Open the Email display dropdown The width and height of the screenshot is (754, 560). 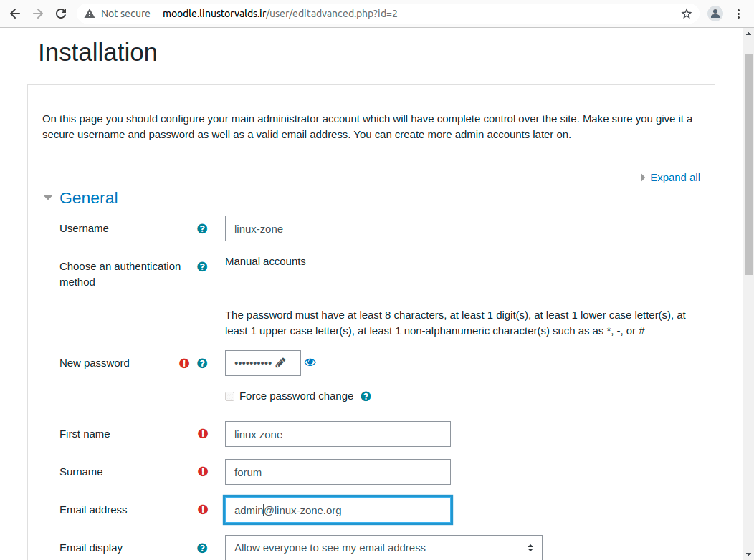pyautogui.click(x=383, y=548)
